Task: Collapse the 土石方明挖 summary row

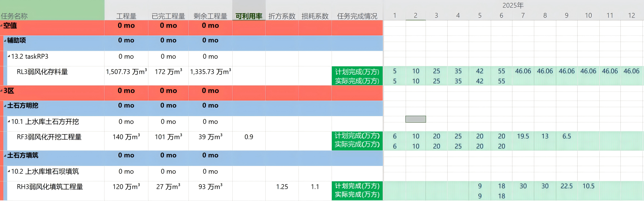Action: [5, 106]
